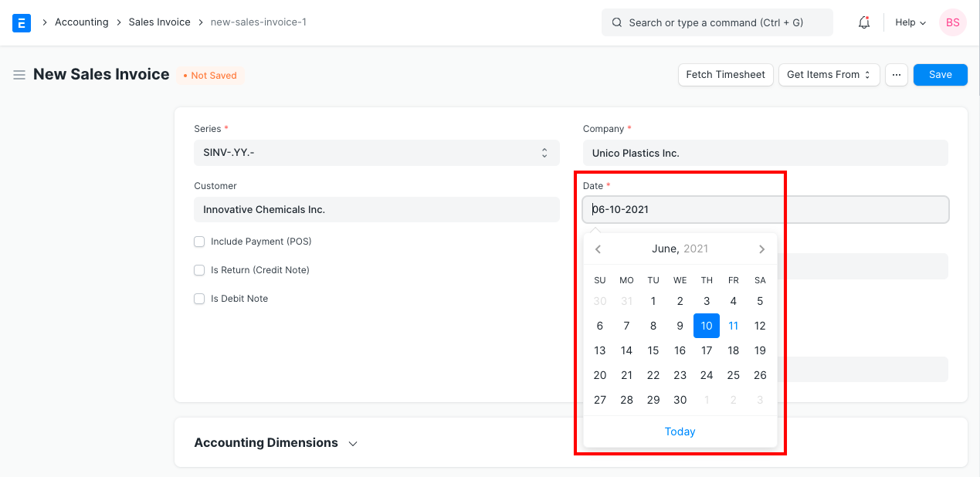This screenshot has height=477, width=980.
Task: Go to next month in calendar
Action: (761, 249)
